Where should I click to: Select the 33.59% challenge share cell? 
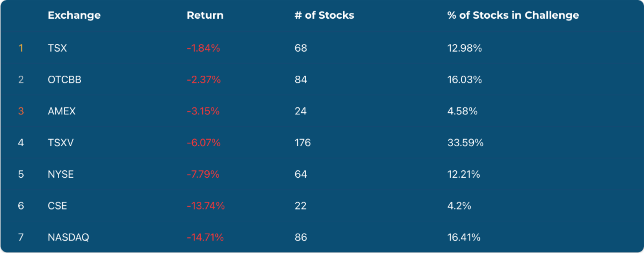point(465,143)
